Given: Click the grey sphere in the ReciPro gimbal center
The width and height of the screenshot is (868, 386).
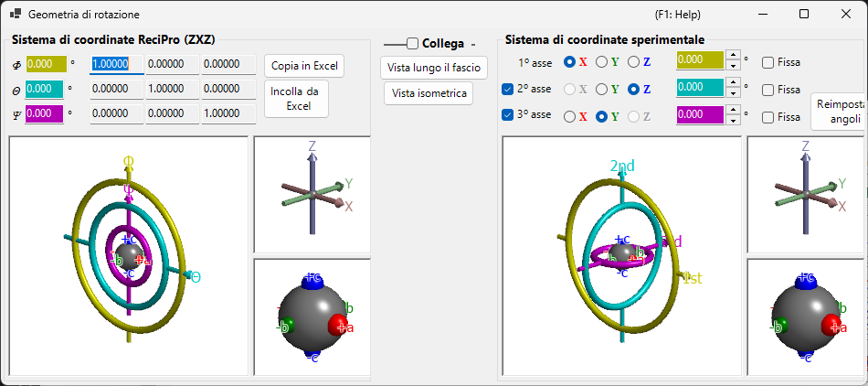Looking at the screenshot, I should 129,257.
